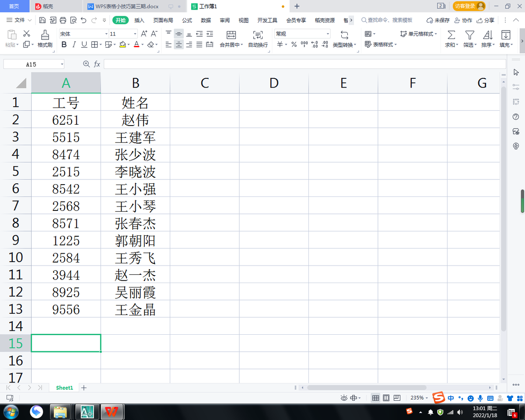Apply justify alignment to the cell

(x=199, y=44)
